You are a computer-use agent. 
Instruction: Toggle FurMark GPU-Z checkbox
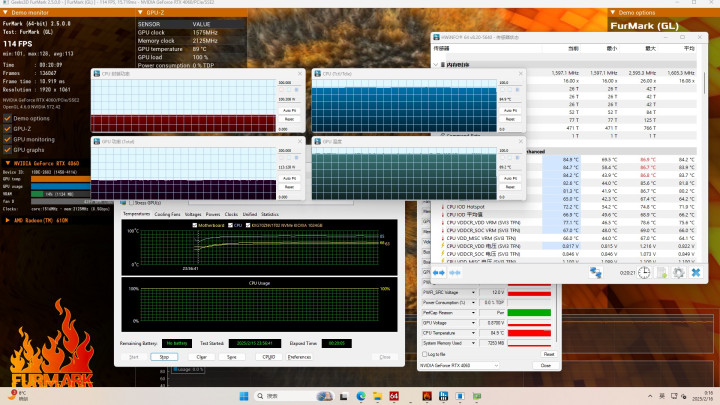[7, 129]
